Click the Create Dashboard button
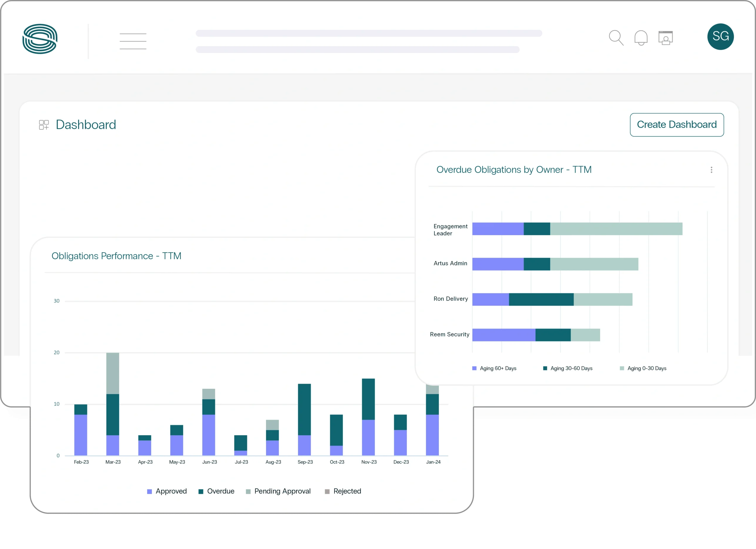The width and height of the screenshot is (756, 549). point(677,124)
